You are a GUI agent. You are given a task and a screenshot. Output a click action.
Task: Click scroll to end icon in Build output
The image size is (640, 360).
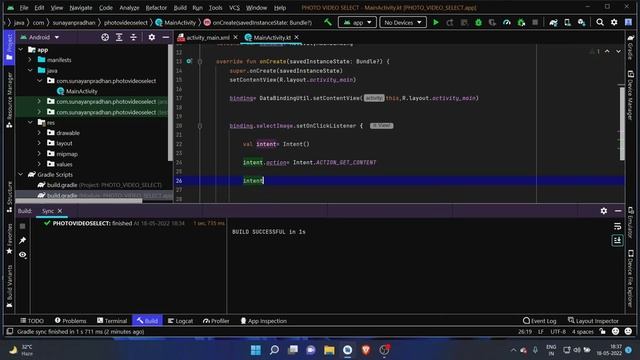pos(617,240)
